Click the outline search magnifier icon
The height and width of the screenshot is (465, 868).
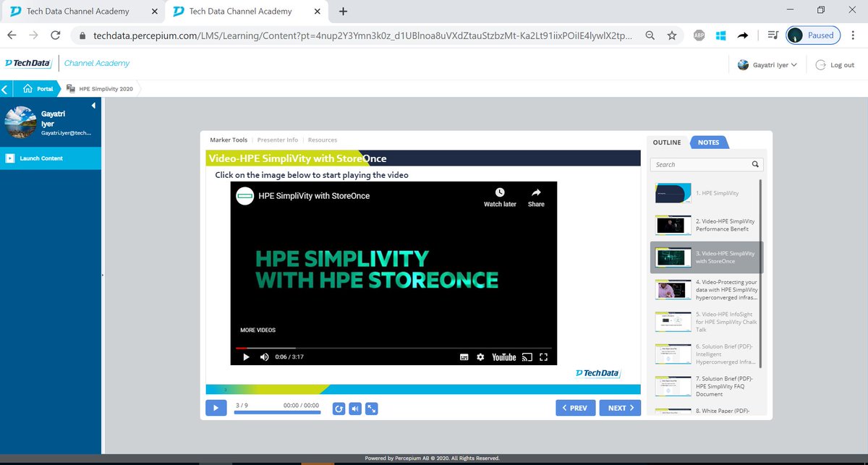coord(756,164)
